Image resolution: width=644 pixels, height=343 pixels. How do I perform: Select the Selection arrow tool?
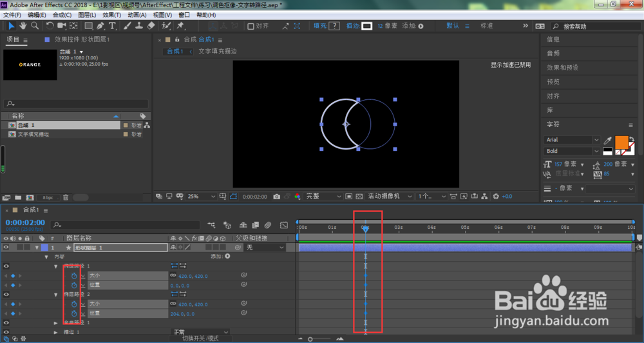pyautogui.click(x=11, y=26)
